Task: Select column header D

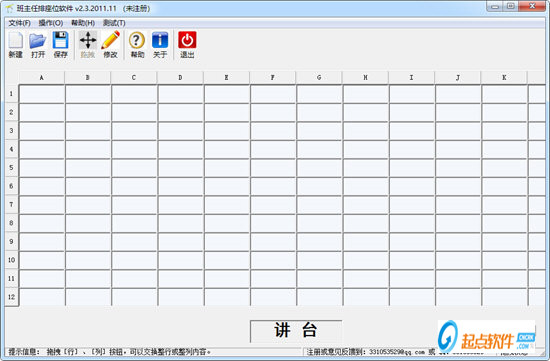Action: pos(180,78)
